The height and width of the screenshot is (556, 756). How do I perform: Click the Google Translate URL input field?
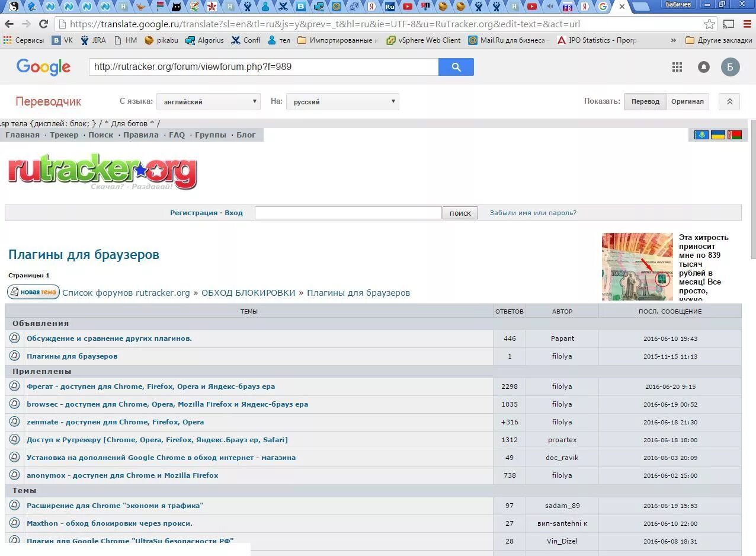pos(264,67)
